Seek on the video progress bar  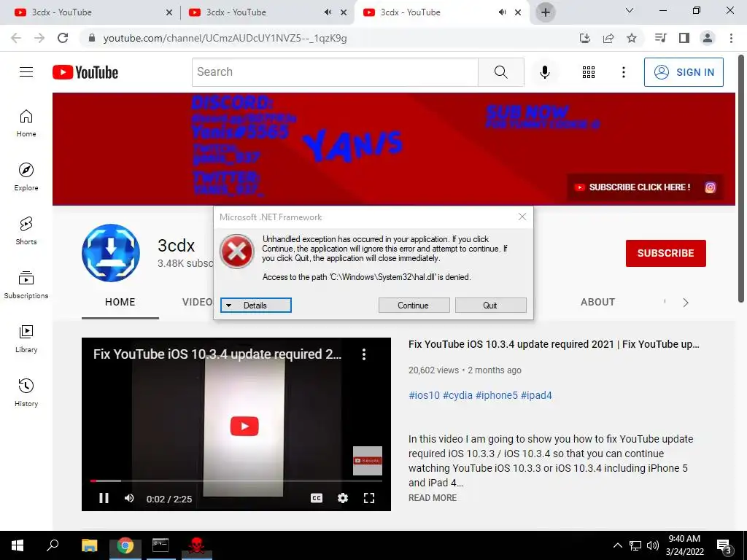(x=236, y=481)
